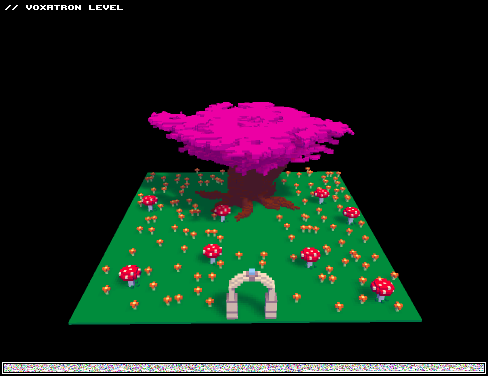488x376 pixels.
Task: Select the back-right red mushroom beside the canopy
Action: 321,195
